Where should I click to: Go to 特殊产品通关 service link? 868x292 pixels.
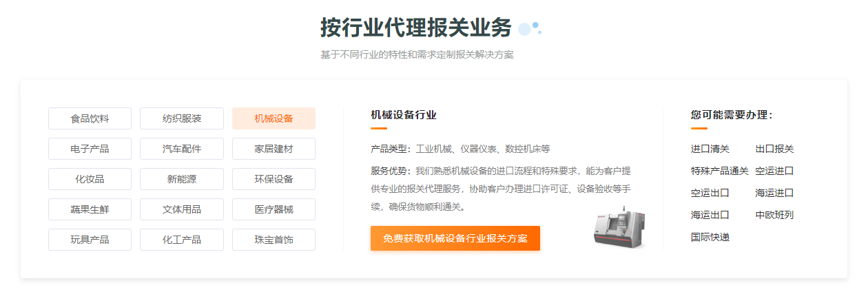click(x=719, y=171)
